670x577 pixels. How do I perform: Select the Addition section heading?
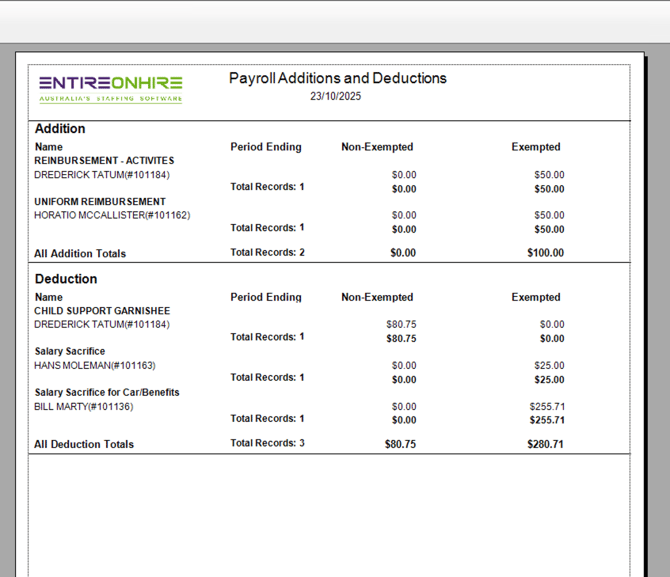(60, 129)
